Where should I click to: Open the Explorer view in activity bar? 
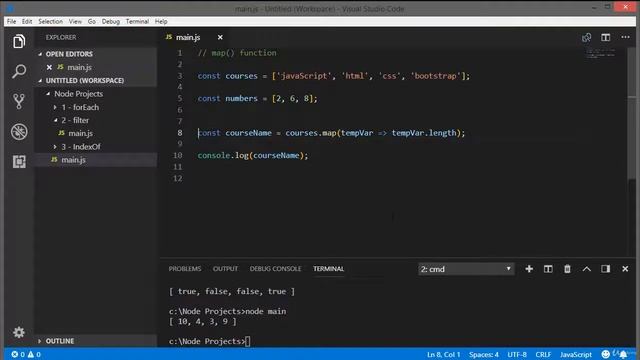tap(19, 41)
